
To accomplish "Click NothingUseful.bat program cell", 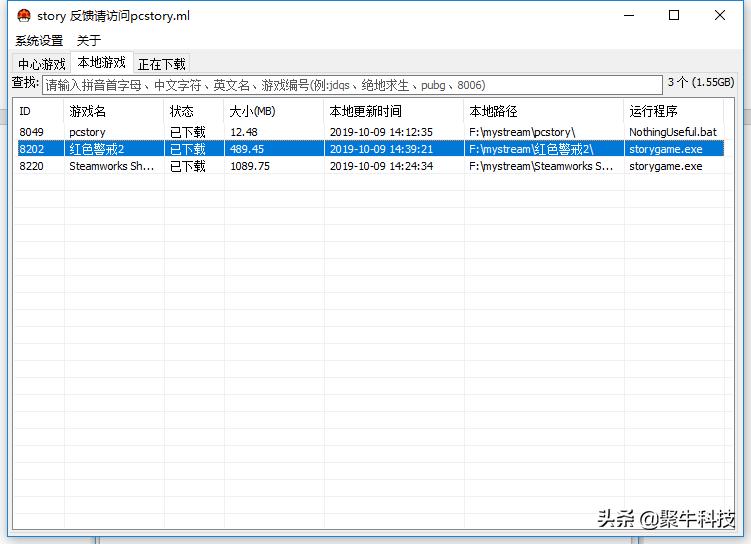I will (x=673, y=132).
